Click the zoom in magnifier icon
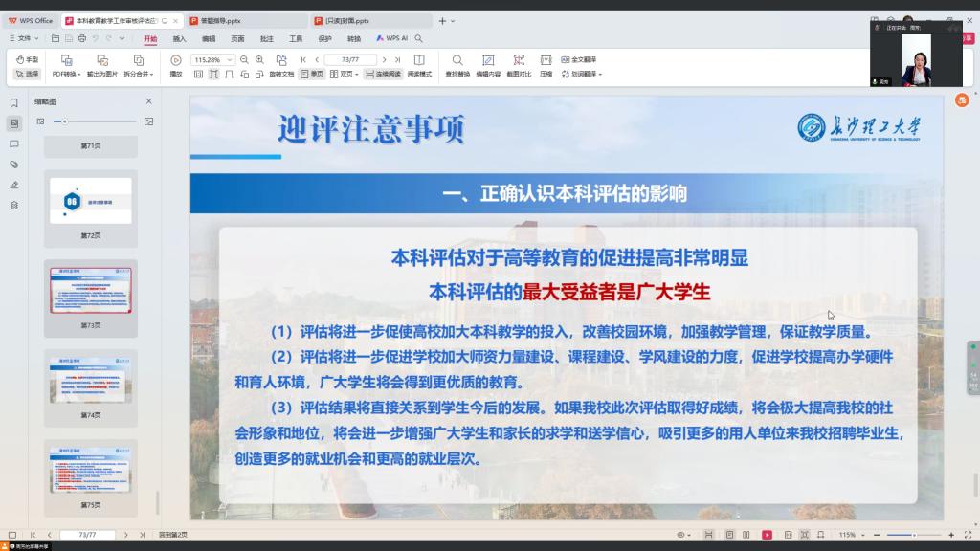980x551 pixels. click(259, 59)
